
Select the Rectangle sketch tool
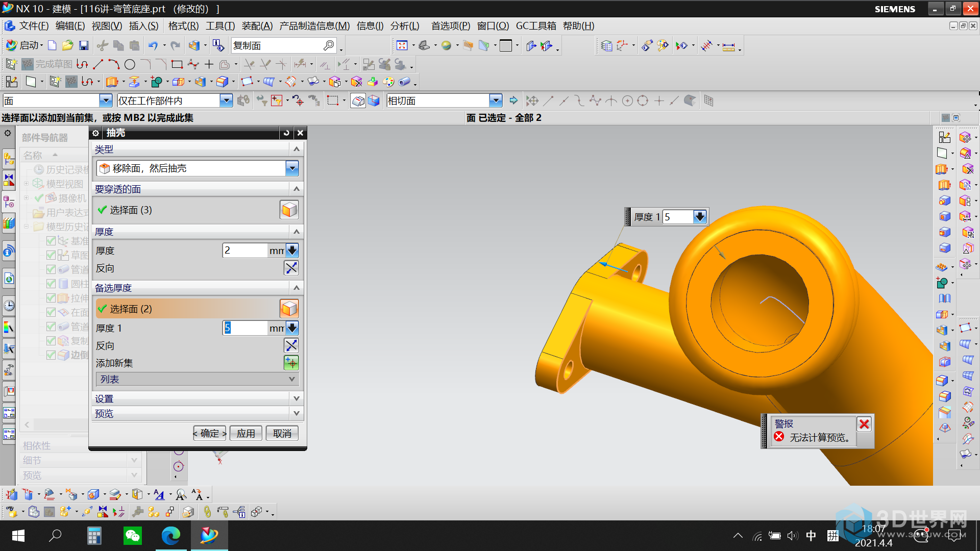point(177,64)
